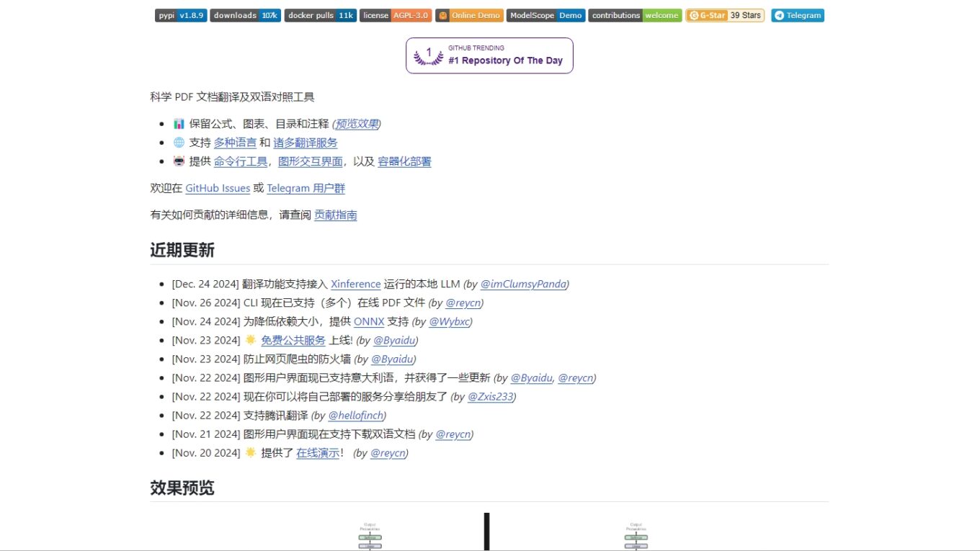
Task: Click the 保留公式、图表、目录和注释 text
Action: (259, 124)
